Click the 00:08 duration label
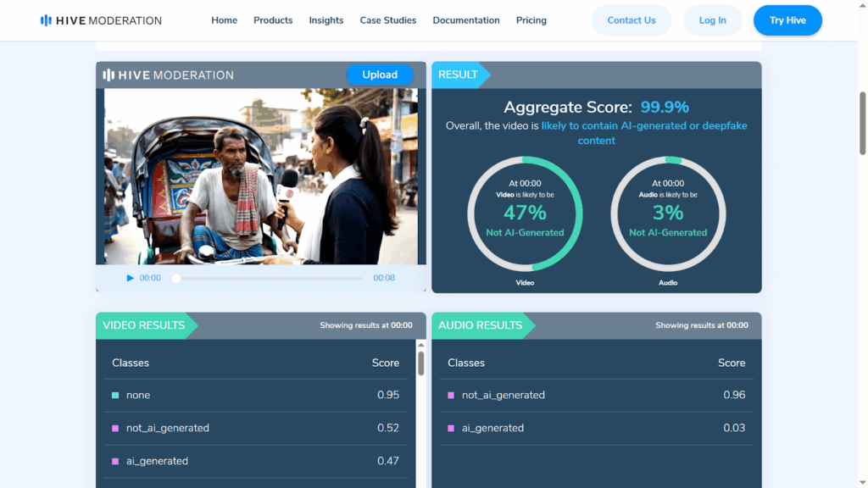The image size is (868, 488). [x=384, y=278]
